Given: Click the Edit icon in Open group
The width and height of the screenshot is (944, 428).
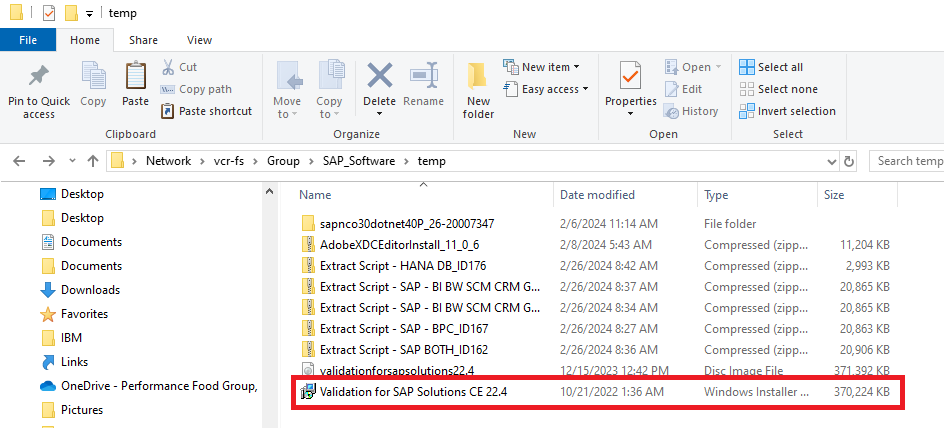Looking at the screenshot, I should click(x=672, y=89).
